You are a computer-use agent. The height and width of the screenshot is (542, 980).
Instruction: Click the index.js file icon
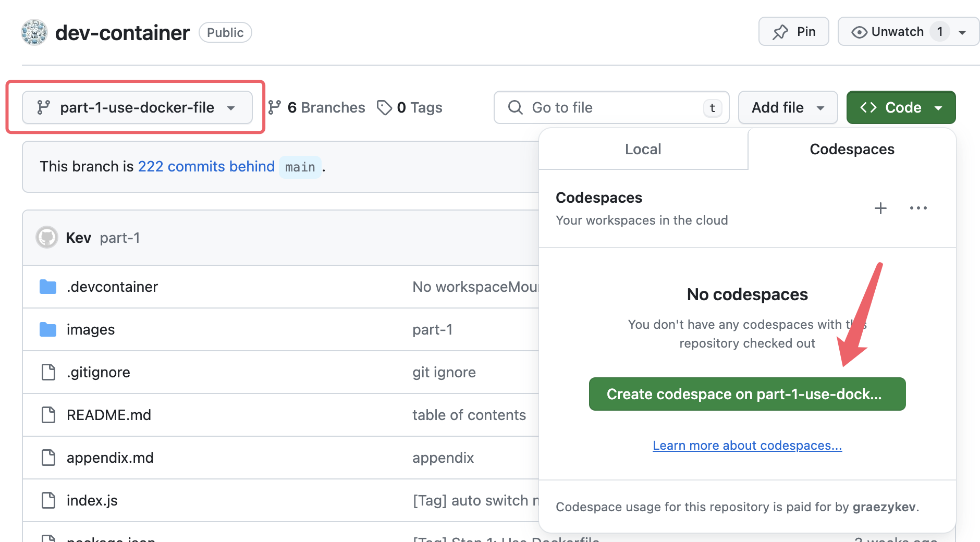(48, 500)
